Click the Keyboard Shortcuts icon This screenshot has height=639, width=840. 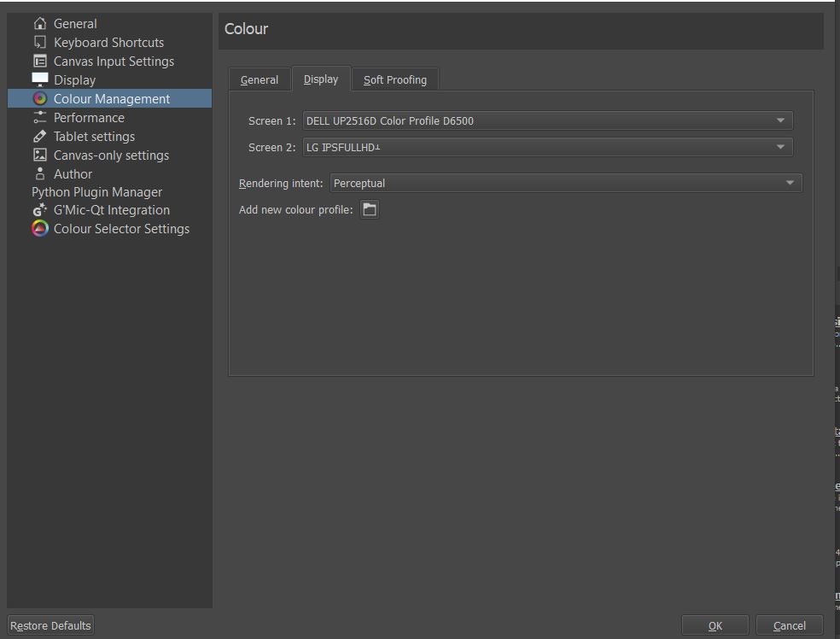(x=39, y=43)
